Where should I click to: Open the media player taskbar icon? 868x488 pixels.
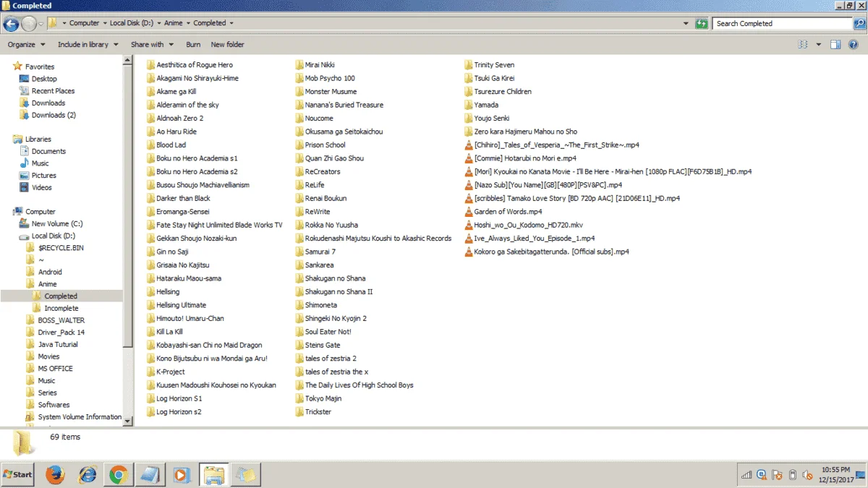tap(181, 475)
